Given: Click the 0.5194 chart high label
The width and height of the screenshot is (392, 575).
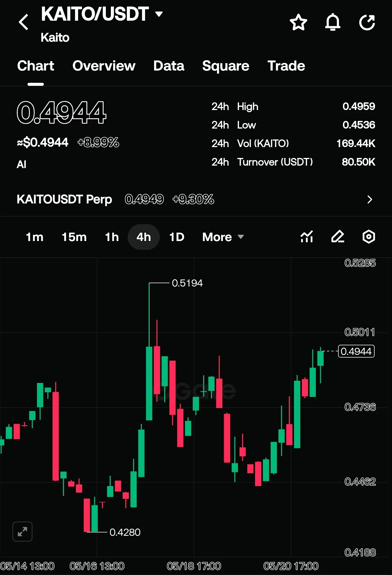Looking at the screenshot, I should pyautogui.click(x=187, y=283).
